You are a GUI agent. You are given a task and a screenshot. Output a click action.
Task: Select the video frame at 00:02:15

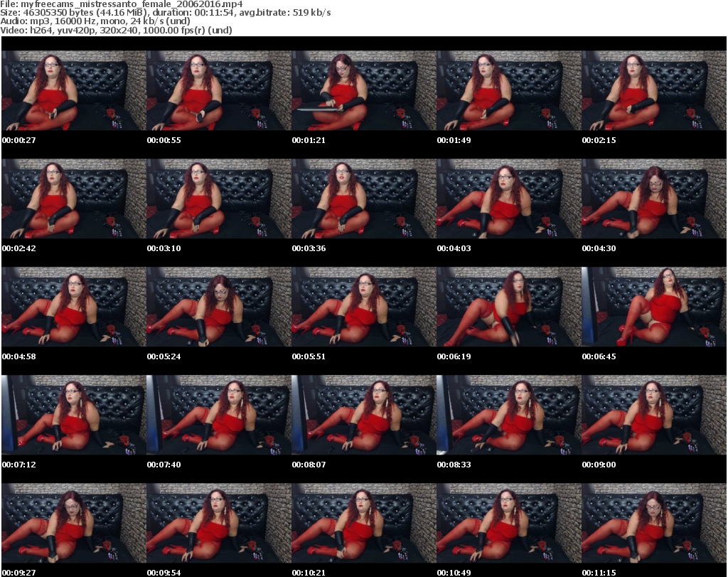point(654,90)
